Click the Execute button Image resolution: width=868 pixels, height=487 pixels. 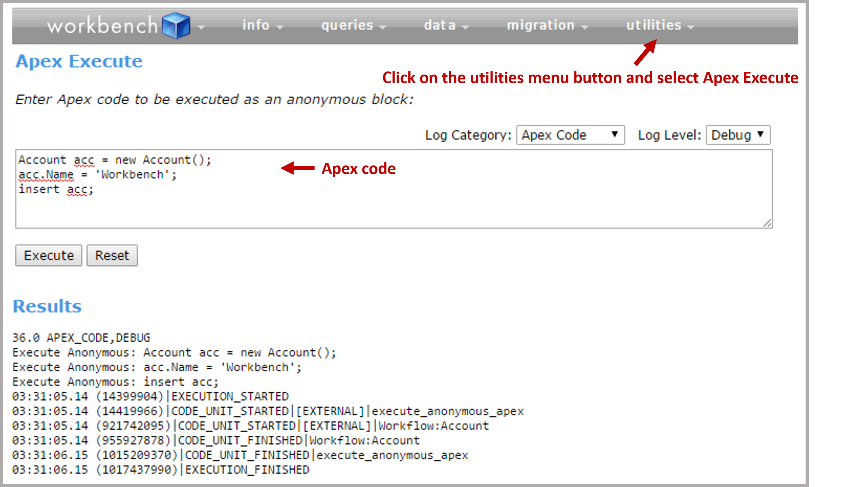pos(48,255)
